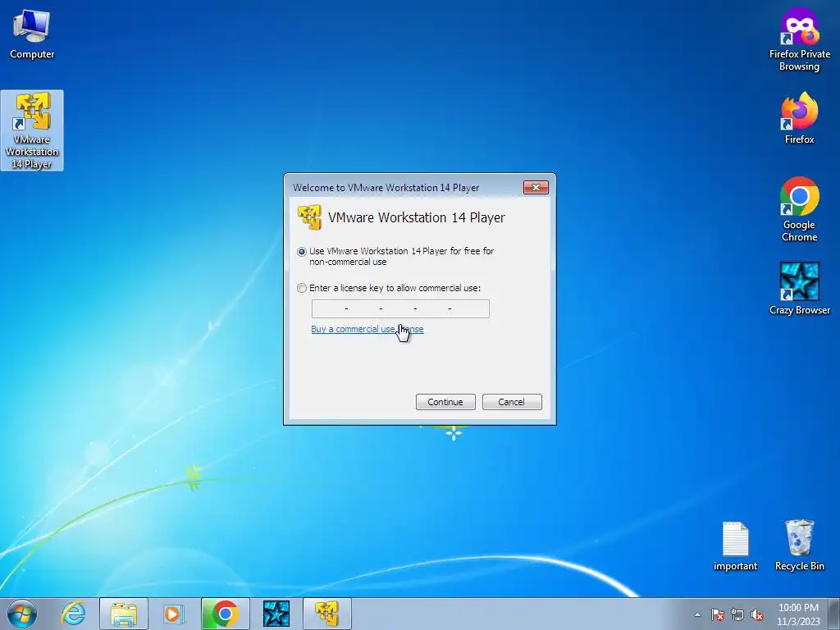Click the VMware Workstation 14 Player heading
This screenshot has height=630, width=840.
coord(416,217)
